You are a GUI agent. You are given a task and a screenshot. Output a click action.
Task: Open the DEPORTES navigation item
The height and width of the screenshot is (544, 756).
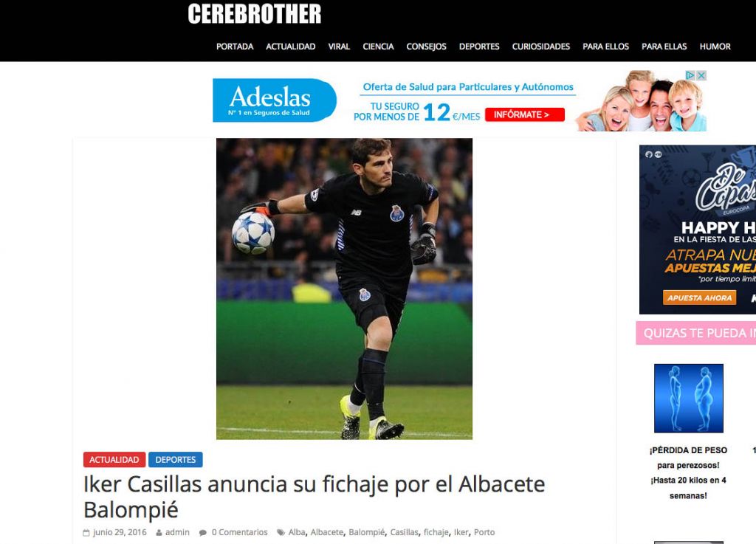click(479, 47)
